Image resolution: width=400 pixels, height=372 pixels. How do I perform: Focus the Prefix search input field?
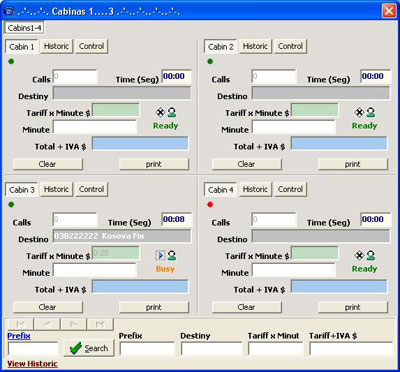click(x=33, y=349)
